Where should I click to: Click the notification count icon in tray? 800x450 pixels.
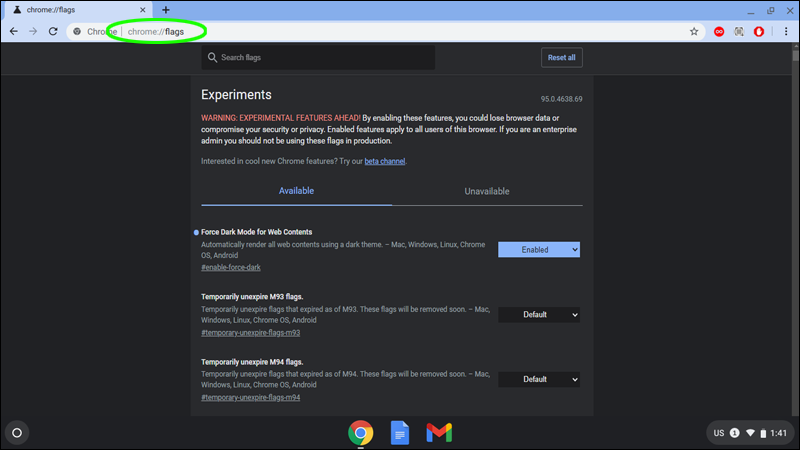click(735, 433)
